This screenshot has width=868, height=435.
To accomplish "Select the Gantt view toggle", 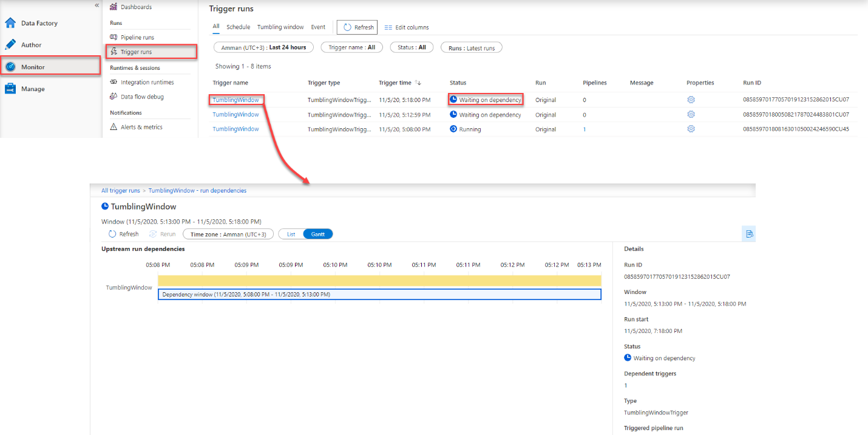I will 318,234.
